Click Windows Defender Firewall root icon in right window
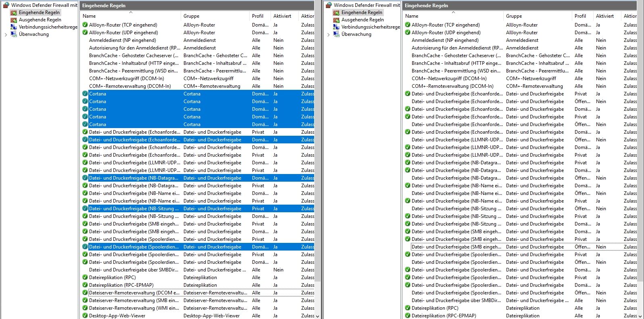The width and height of the screenshot is (644, 319). [329, 5]
